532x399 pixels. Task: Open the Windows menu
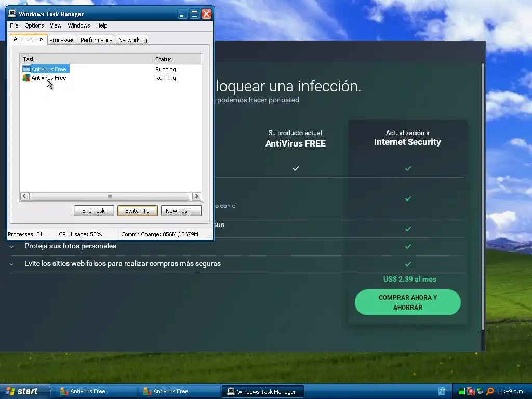point(79,25)
